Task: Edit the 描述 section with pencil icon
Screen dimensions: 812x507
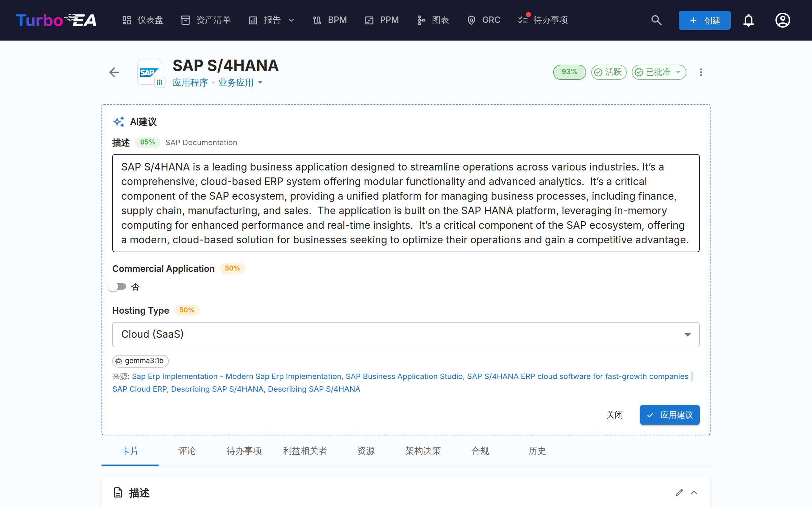Action: [679, 492]
